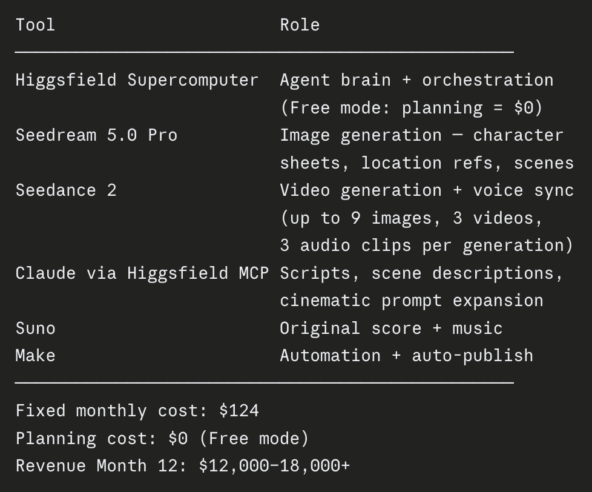Select sheets, location refs, scenes line
Screen dimensions: 592x492
tap(427, 163)
